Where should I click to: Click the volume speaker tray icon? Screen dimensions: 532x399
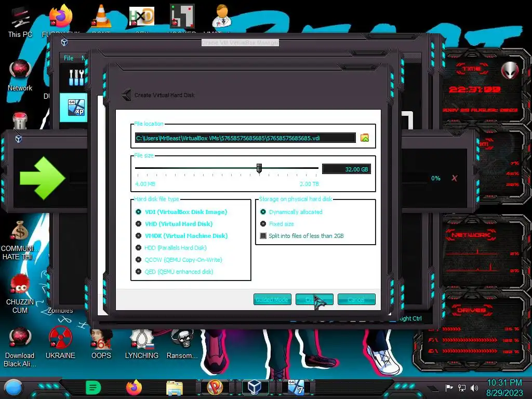474,388
